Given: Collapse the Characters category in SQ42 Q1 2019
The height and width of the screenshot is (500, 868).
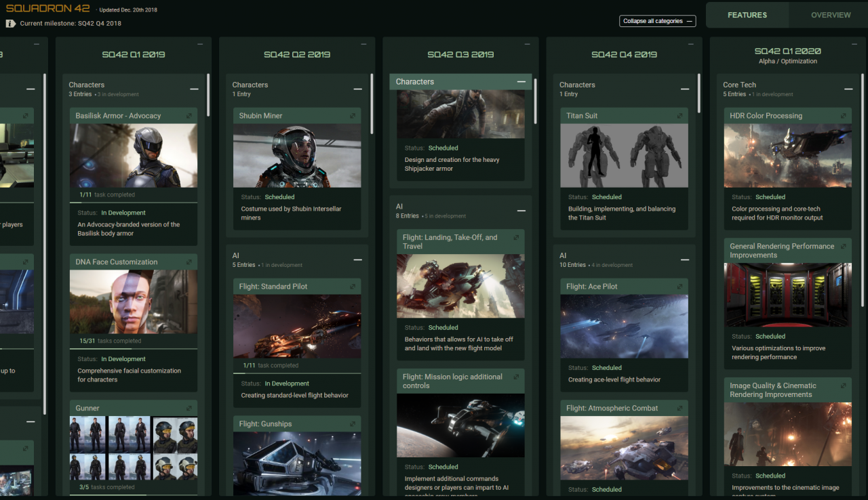Looking at the screenshot, I should (x=194, y=89).
